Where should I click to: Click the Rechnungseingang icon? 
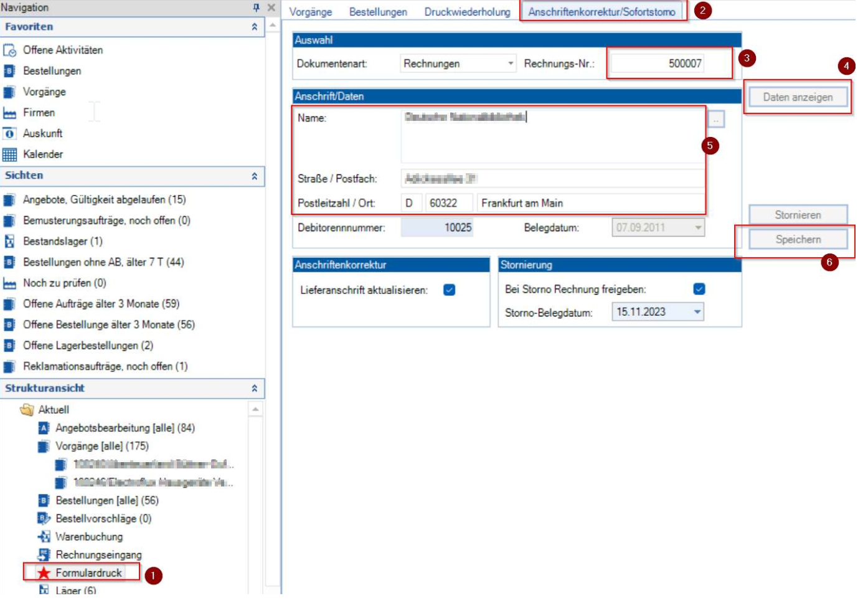pyautogui.click(x=44, y=555)
